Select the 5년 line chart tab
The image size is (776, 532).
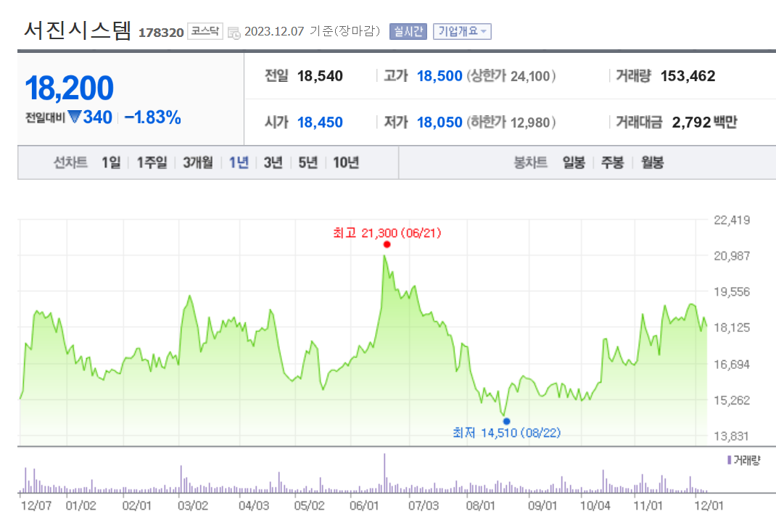tap(307, 162)
